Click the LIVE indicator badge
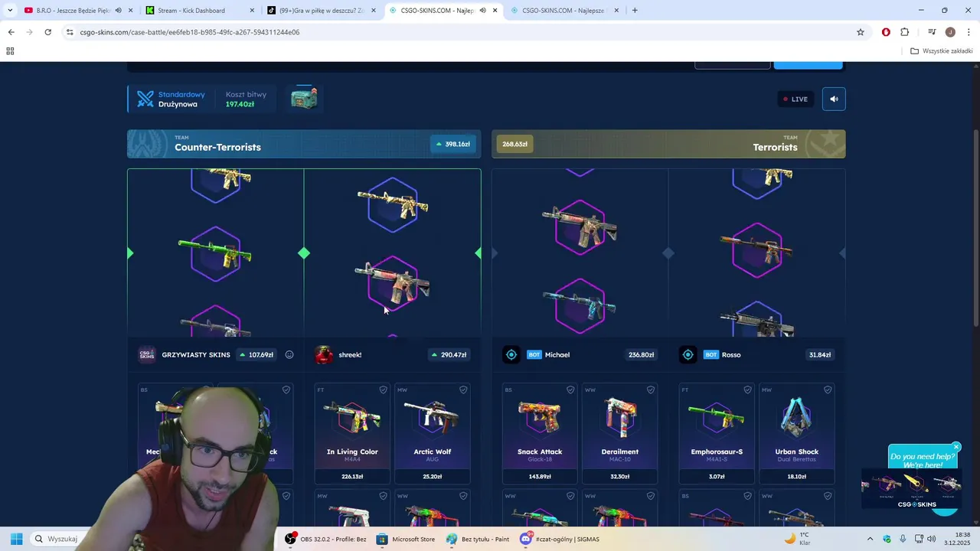Screen dimensions: 980x551 tap(795, 99)
